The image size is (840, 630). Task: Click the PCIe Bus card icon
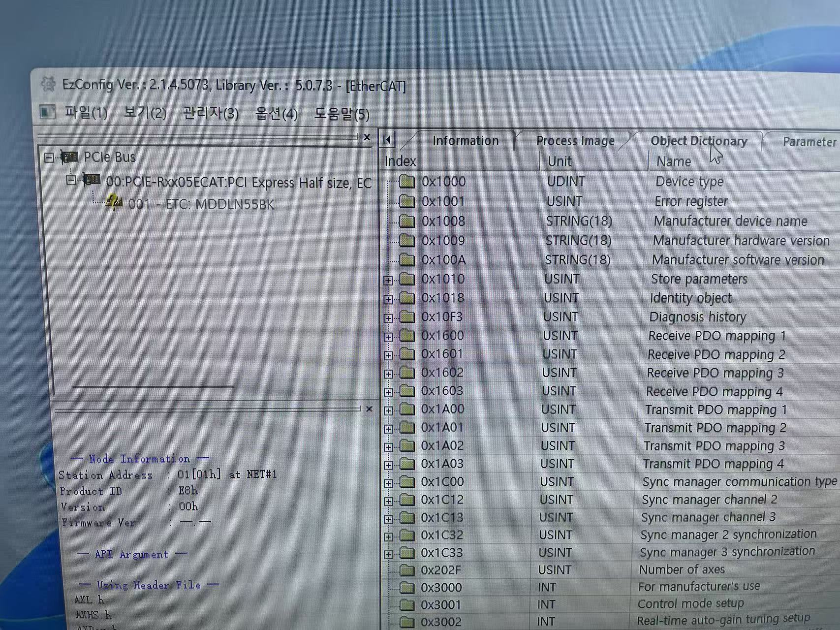point(69,157)
